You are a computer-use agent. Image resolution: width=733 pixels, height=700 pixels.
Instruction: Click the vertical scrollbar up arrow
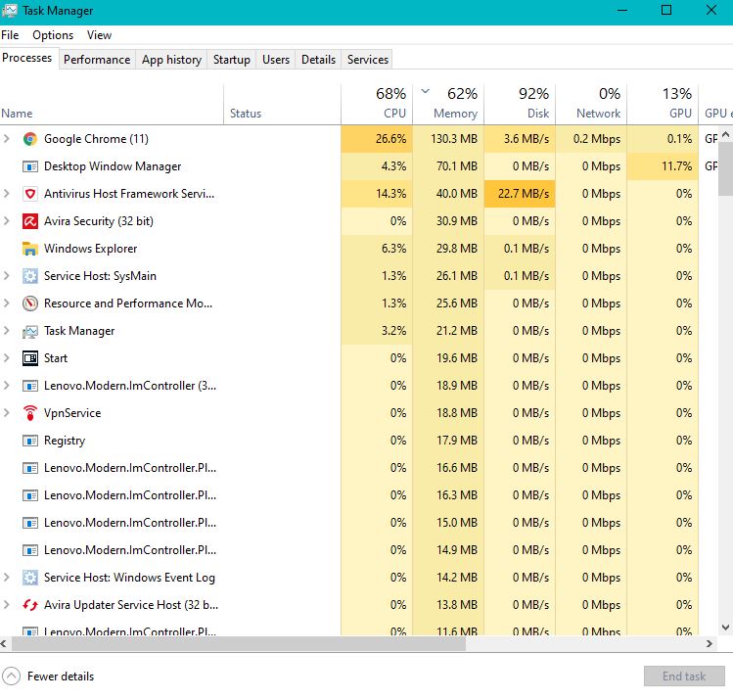pos(725,135)
